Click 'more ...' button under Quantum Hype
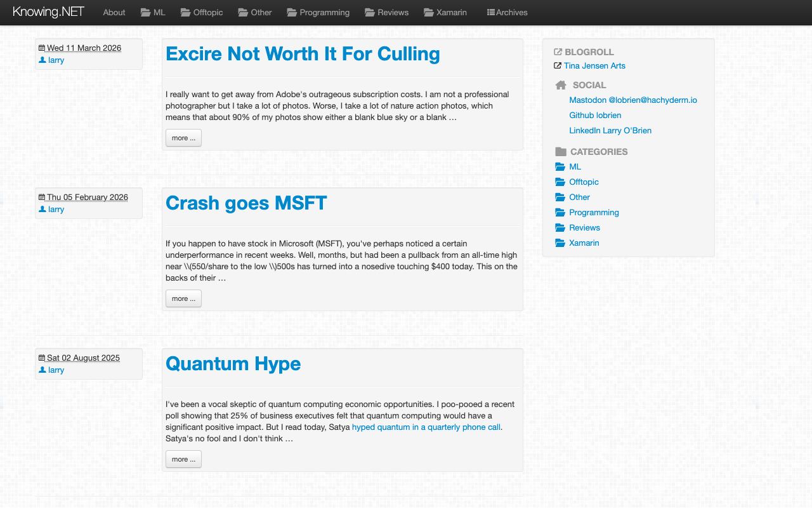The image size is (812, 508). click(183, 459)
